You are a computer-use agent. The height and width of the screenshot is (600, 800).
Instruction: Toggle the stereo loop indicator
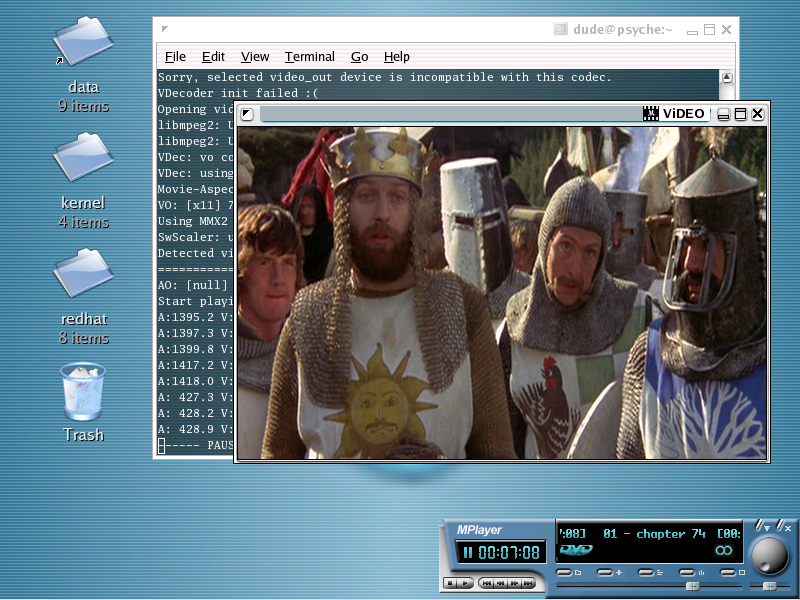723,551
